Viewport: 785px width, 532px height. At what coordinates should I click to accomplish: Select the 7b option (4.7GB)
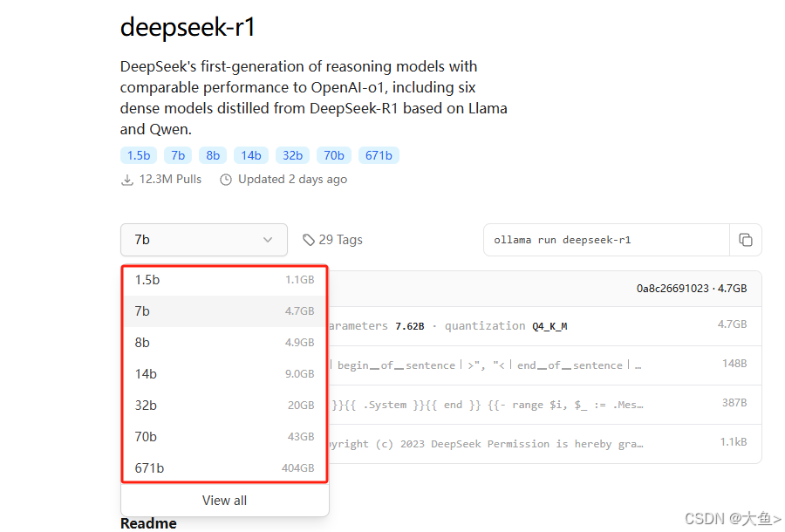pos(224,310)
